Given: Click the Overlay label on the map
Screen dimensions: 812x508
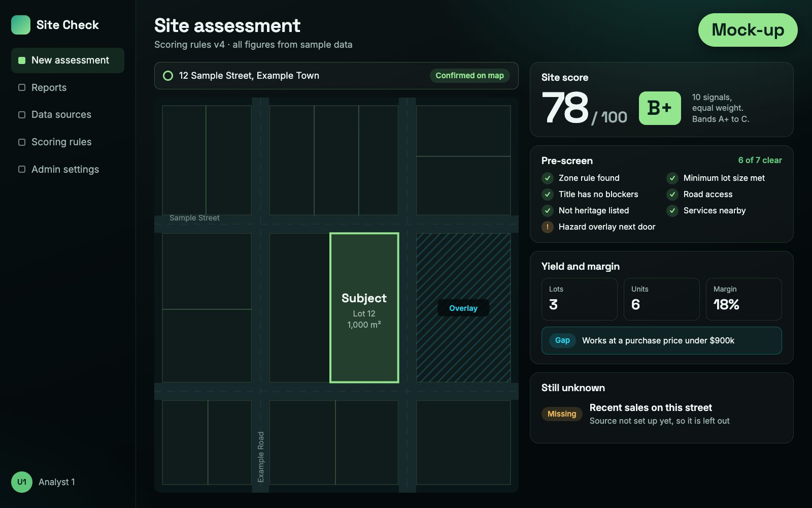Looking at the screenshot, I should [463, 308].
